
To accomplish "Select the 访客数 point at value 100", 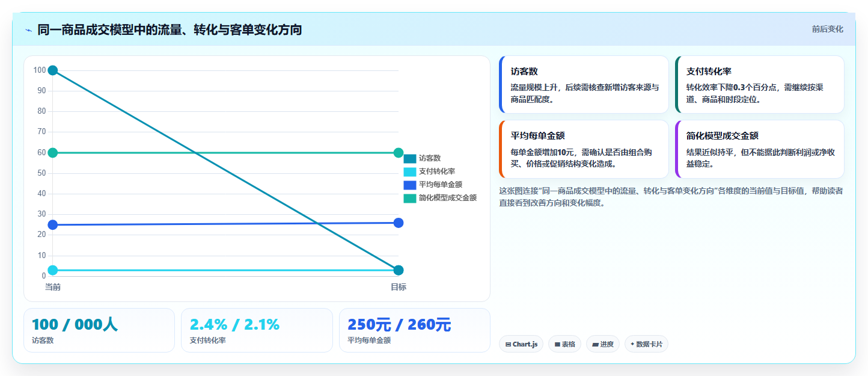I will coord(53,70).
